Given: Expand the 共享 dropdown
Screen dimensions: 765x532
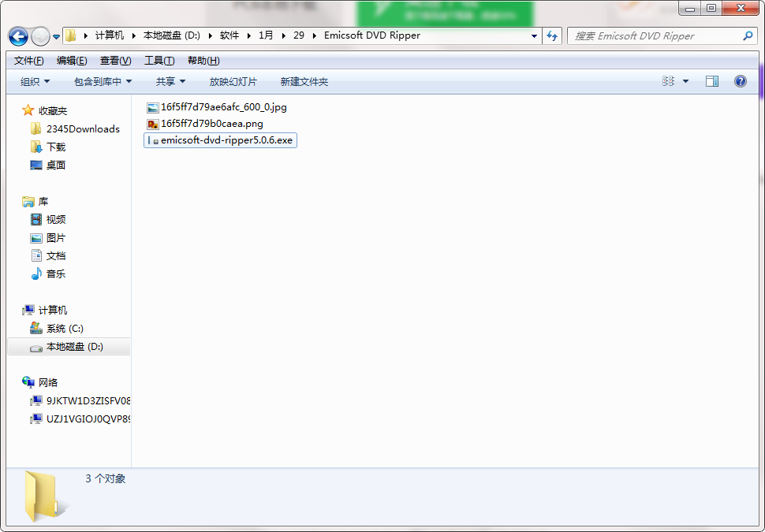Looking at the screenshot, I should click(171, 81).
